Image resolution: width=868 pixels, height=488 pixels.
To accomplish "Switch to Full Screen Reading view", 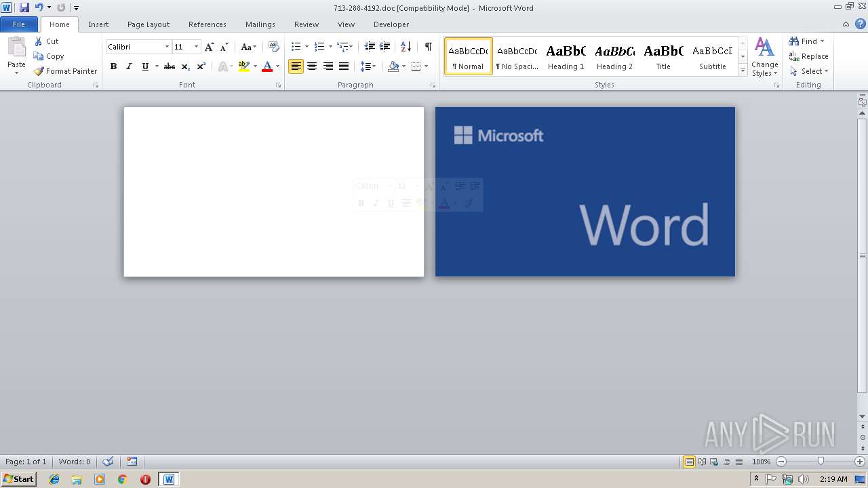I will pyautogui.click(x=702, y=462).
